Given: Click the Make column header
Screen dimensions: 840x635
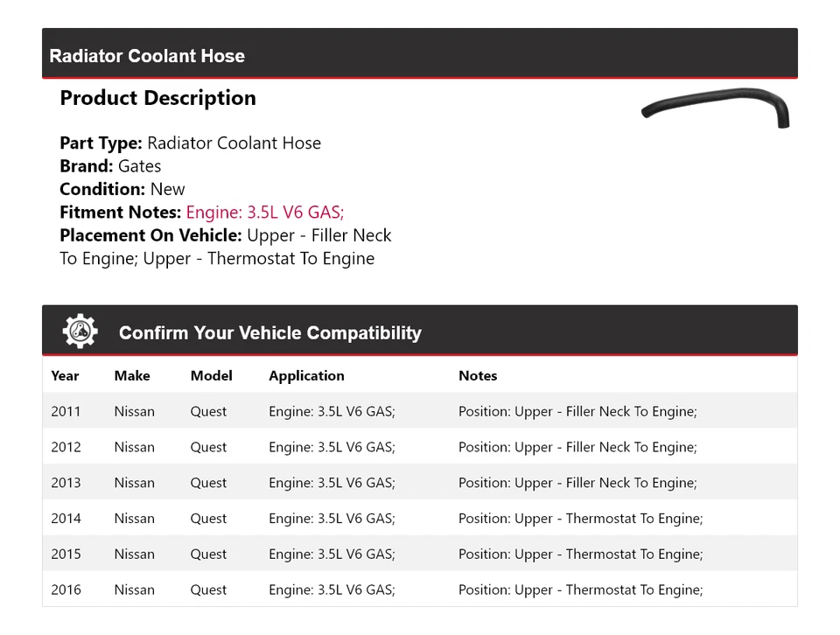Looking at the screenshot, I should (x=132, y=376).
